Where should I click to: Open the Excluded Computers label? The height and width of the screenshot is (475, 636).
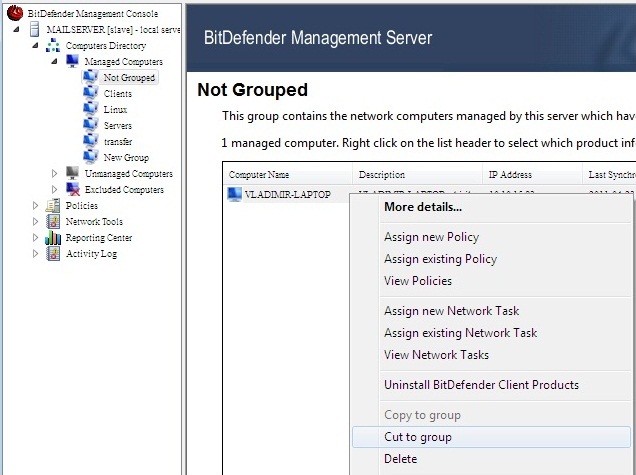124,189
